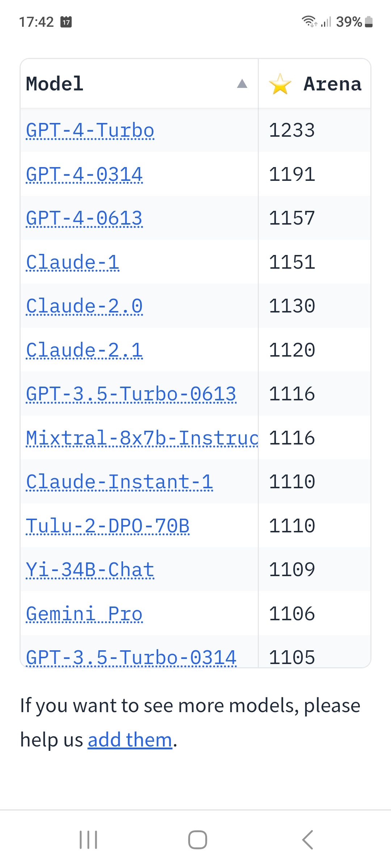The width and height of the screenshot is (391, 868).
Task: Open the Claude-Instant-1 model link
Action: 119,482
